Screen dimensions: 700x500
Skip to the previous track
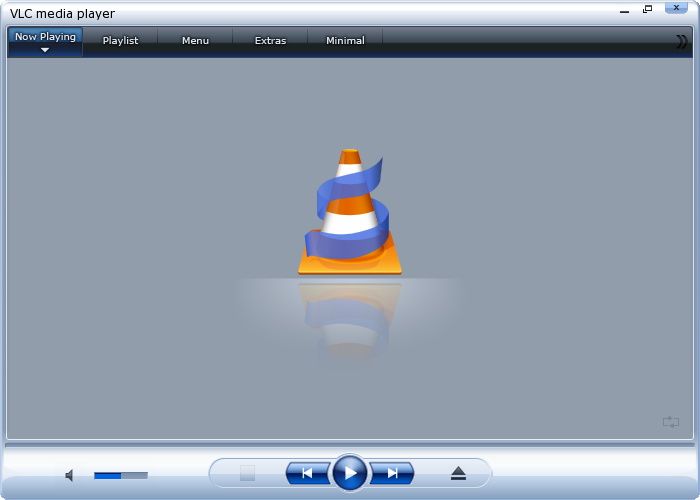(308, 473)
